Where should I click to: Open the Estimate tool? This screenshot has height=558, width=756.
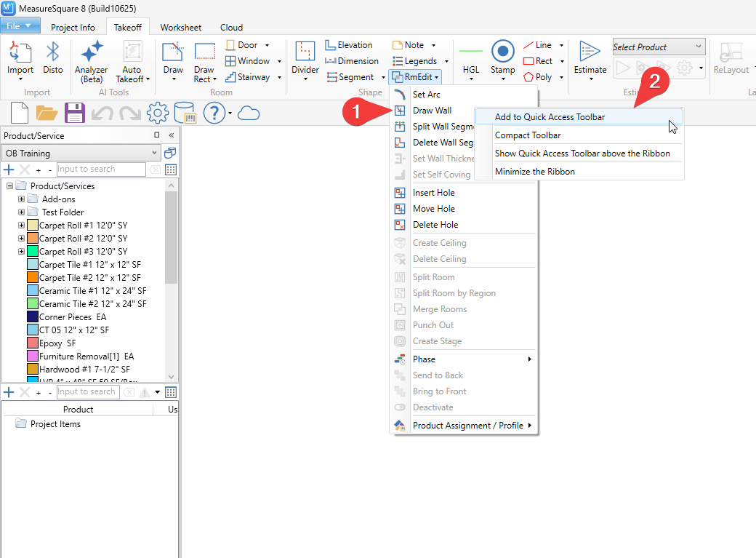(x=590, y=60)
